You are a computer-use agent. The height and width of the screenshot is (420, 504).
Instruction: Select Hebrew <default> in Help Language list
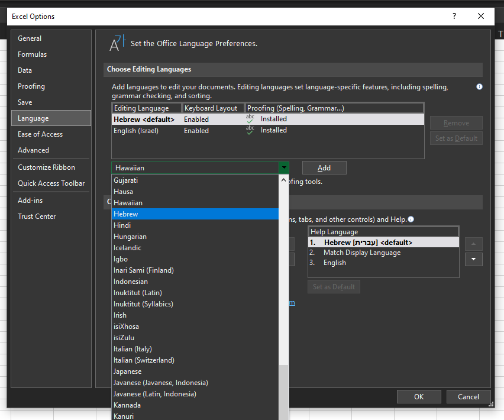pos(383,243)
